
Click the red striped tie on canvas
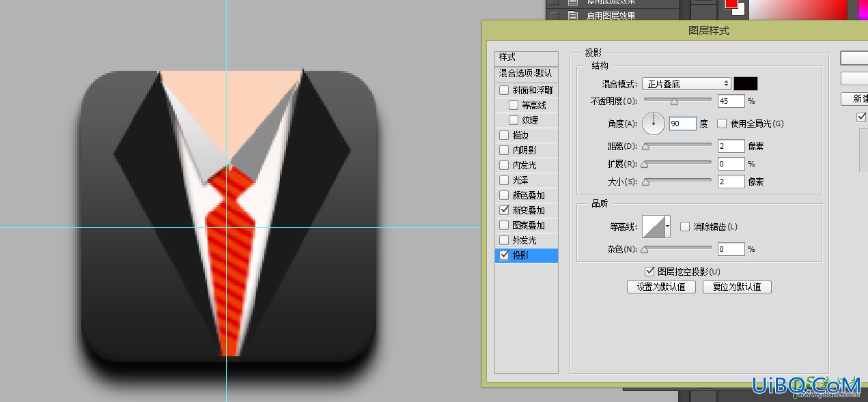click(230, 259)
